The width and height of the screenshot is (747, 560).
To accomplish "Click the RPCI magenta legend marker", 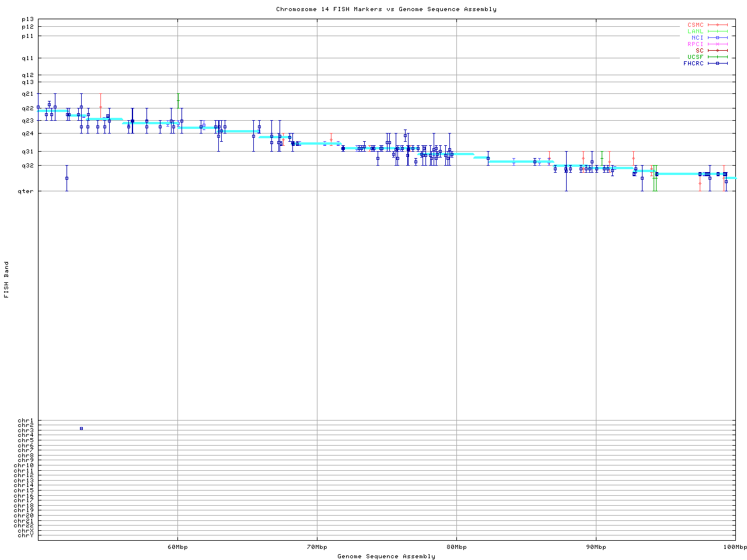I will pos(717,44).
